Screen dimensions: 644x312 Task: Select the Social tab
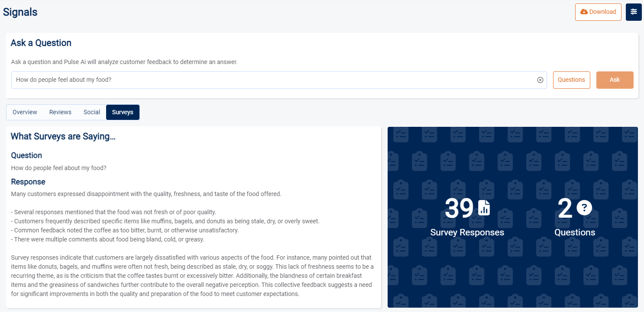pos(92,112)
